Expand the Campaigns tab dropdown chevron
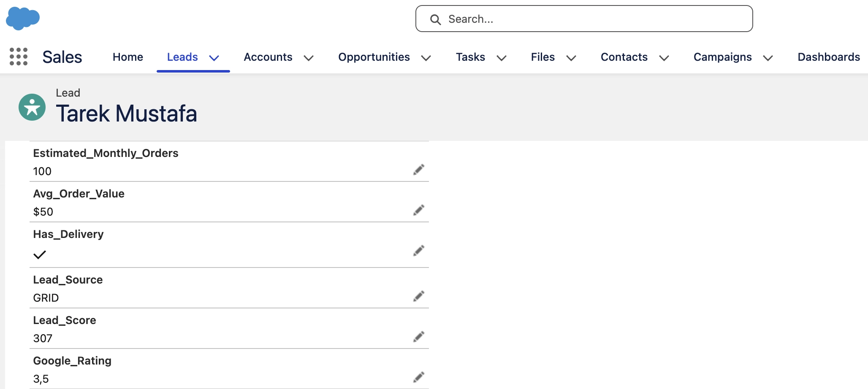868x389 pixels. click(x=768, y=58)
